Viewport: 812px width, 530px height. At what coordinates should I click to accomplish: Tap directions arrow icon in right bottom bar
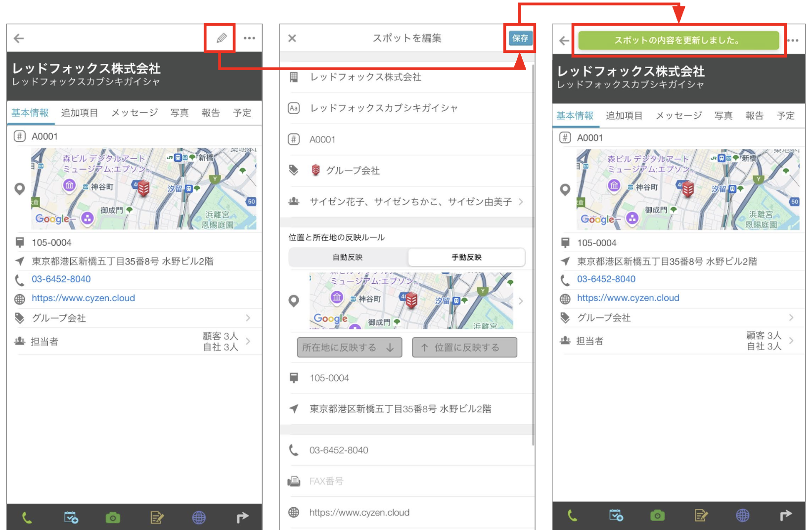tap(786, 516)
